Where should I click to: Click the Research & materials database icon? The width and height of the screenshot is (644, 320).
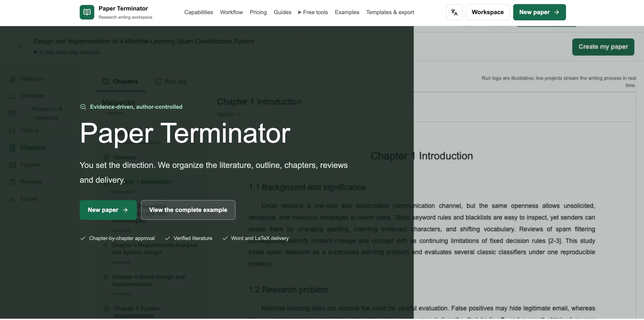[12, 113]
